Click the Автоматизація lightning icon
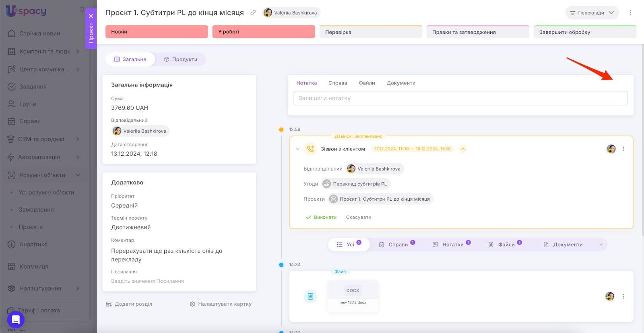Screen dimensions: 644x333 point(11,157)
